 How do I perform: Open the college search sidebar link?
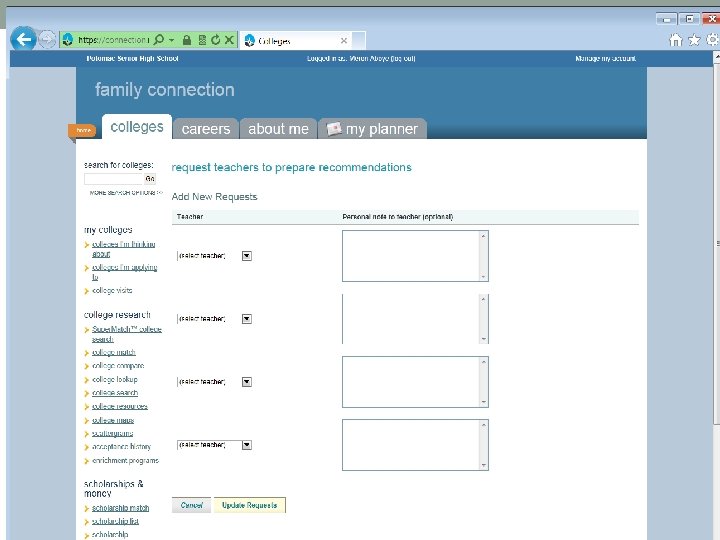coord(115,393)
